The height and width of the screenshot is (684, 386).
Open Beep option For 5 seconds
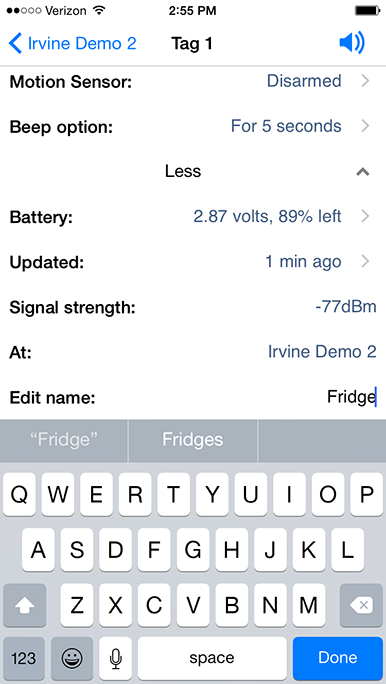click(193, 127)
